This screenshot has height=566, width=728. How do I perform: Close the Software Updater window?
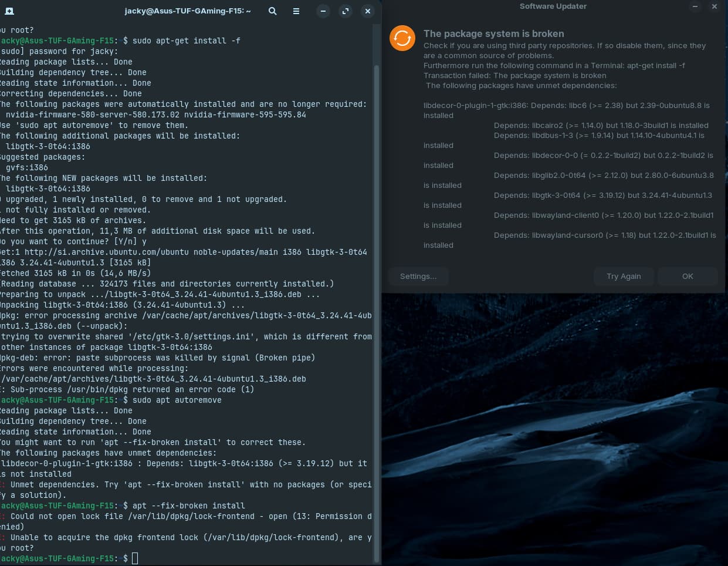[x=714, y=6]
